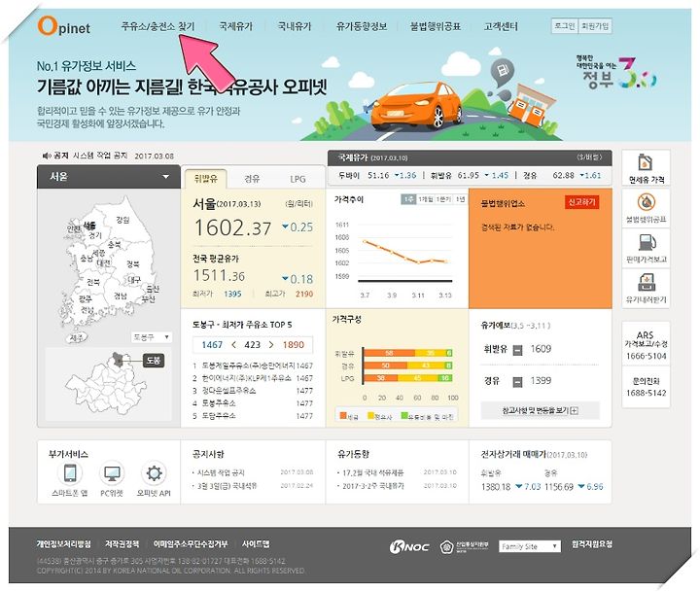Viewport: 700px width, 592px height.
Task: Click 제주 on the Korea map
Action: tap(77, 338)
